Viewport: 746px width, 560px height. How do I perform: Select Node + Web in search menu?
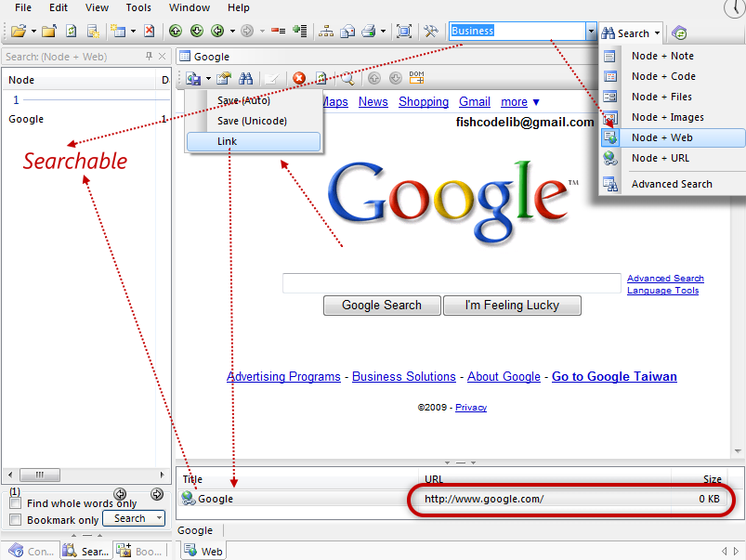point(673,137)
